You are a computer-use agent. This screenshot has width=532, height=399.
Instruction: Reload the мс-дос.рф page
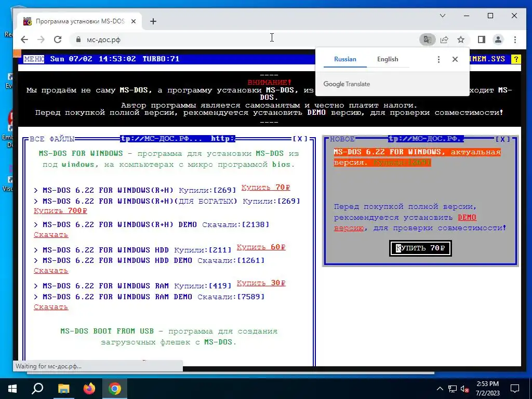pyautogui.click(x=58, y=39)
